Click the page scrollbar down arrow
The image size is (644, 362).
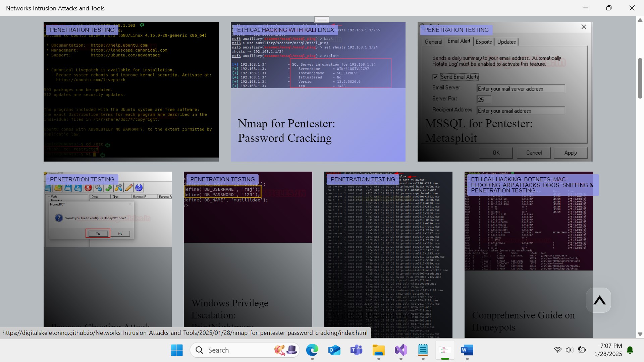pyautogui.click(x=640, y=334)
